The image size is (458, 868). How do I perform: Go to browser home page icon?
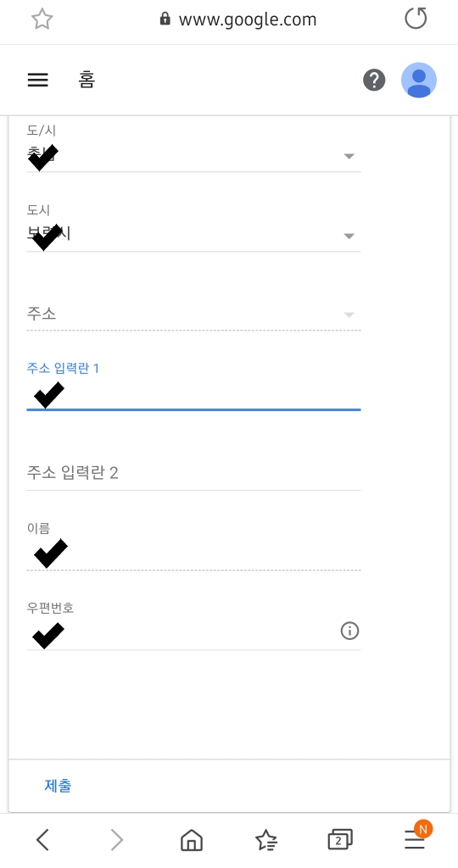[192, 840]
